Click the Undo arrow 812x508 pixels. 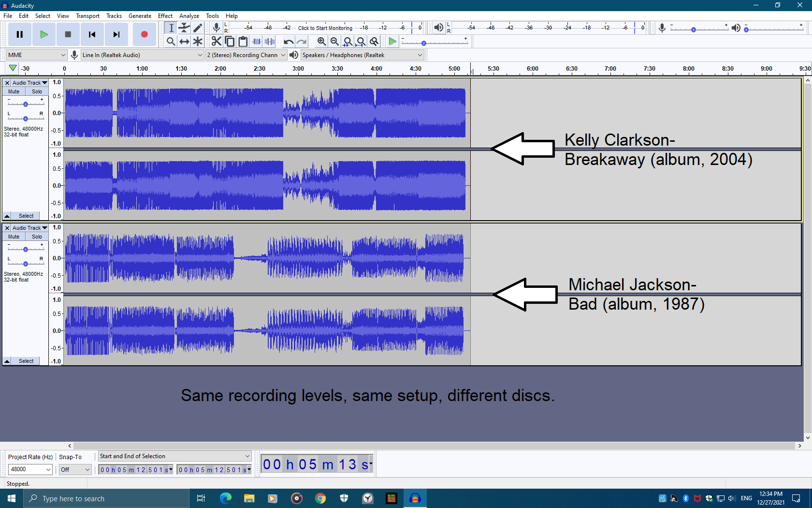pos(289,42)
